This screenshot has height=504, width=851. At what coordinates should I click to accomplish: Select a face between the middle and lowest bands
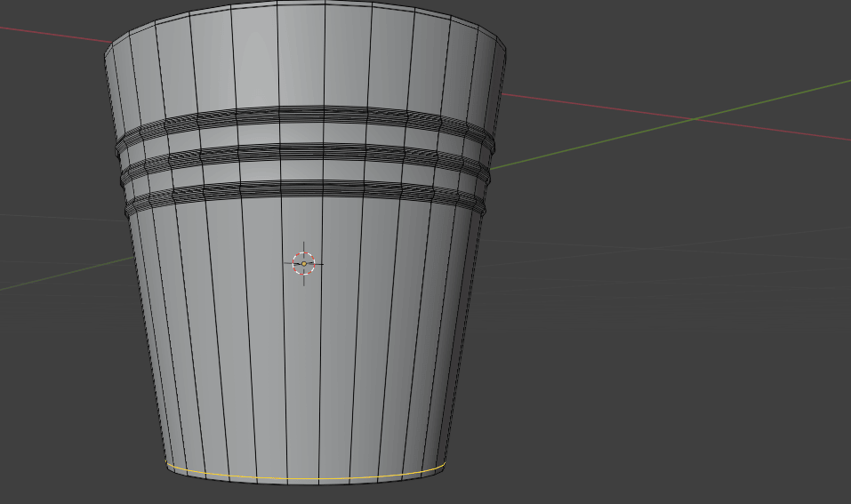(x=302, y=171)
